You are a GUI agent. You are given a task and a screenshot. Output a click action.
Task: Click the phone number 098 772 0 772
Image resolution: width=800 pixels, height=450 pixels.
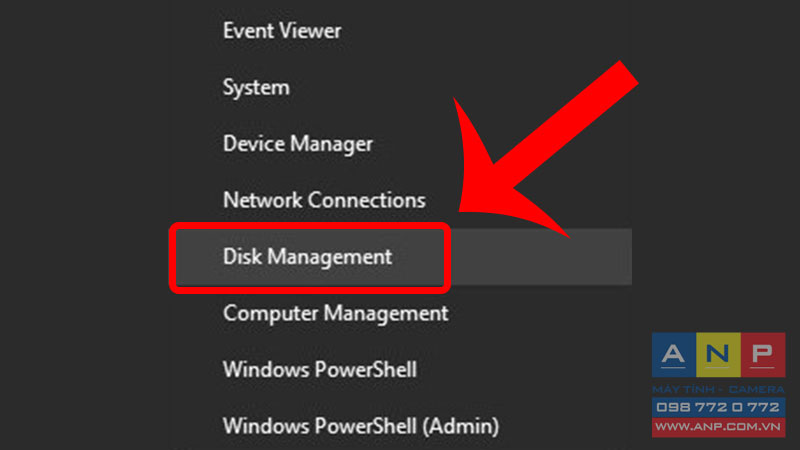(x=718, y=407)
